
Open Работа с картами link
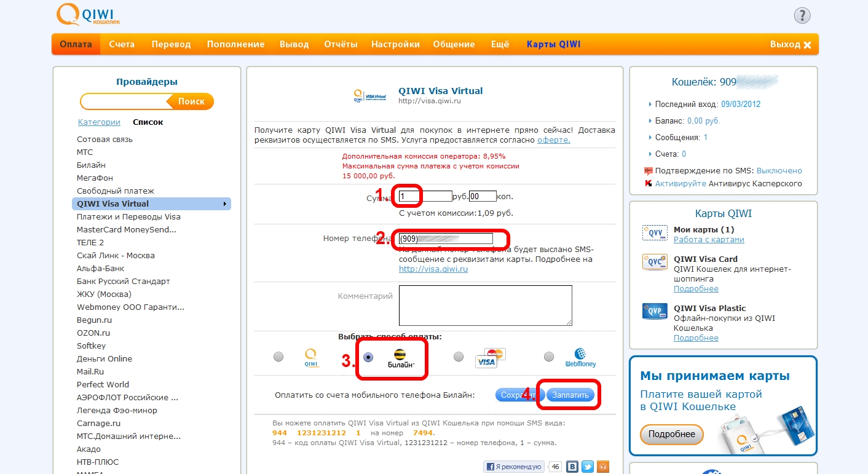pyautogui.click(x=709, y=240)
